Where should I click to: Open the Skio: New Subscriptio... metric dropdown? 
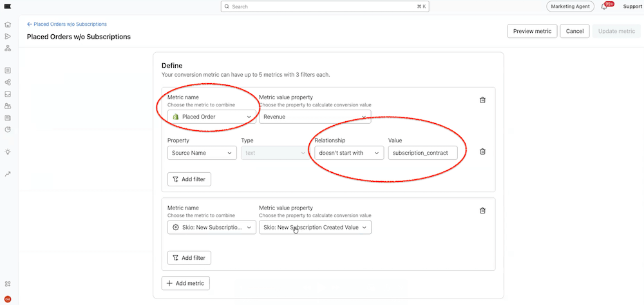click(x=212, y=228)
